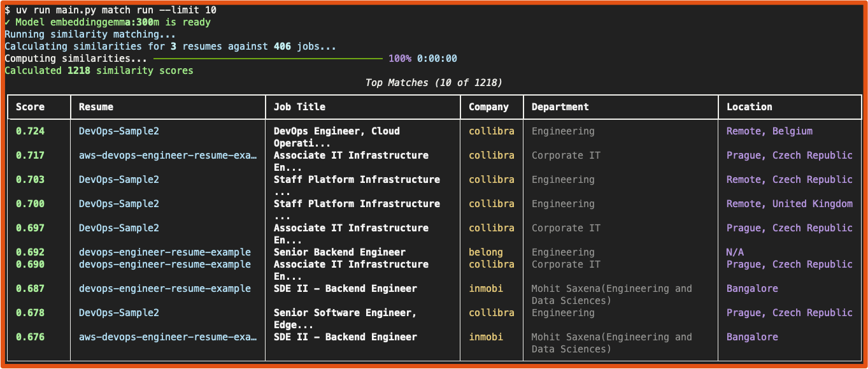Screen dimensions: 868x369
Task: Click 'Corporate IT' in the 0.717 row
Action: (x=566, y=156)
